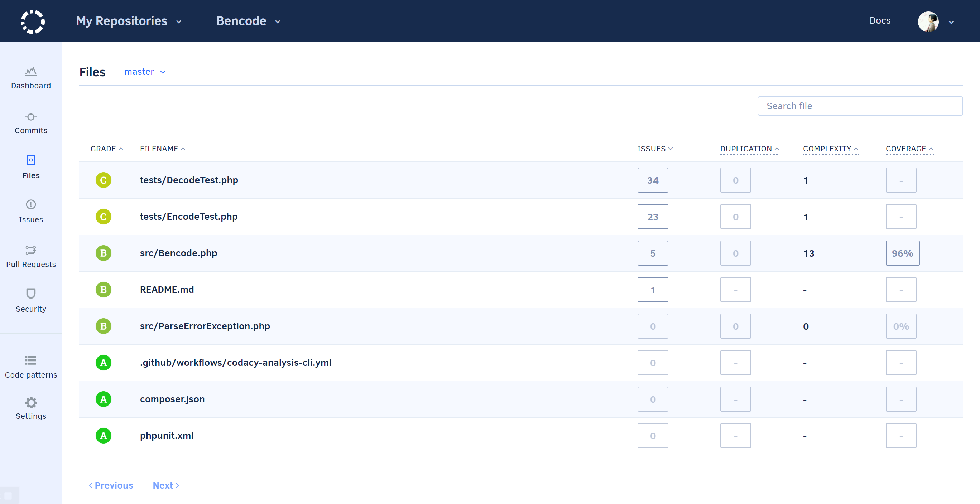Click grade A badge for phpunit.xml
The width and height of the screenshot is (980, 504).
[104, 436]
